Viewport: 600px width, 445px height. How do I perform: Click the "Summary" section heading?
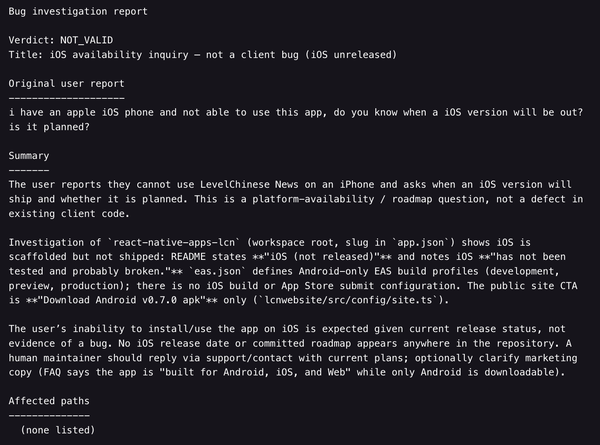pos(29,156)
